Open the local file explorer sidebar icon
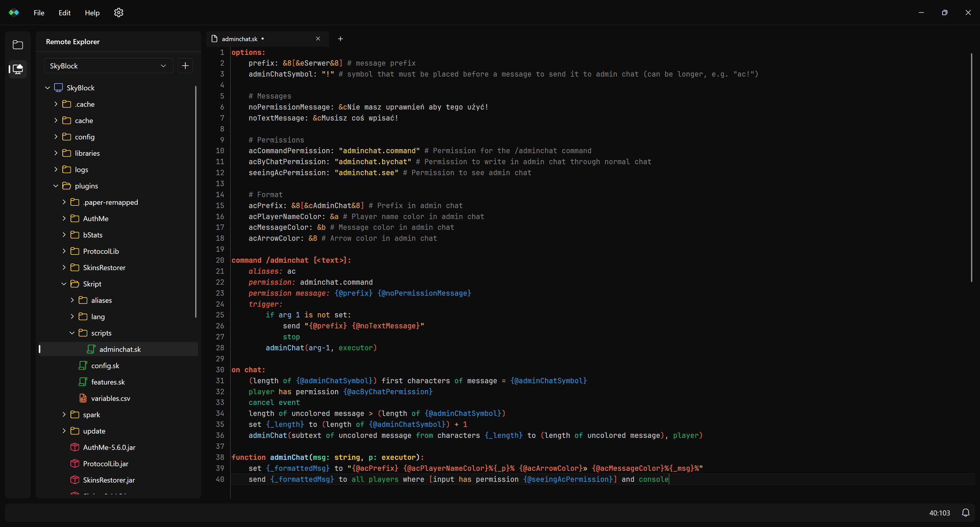980x527 pixels. 18,45
